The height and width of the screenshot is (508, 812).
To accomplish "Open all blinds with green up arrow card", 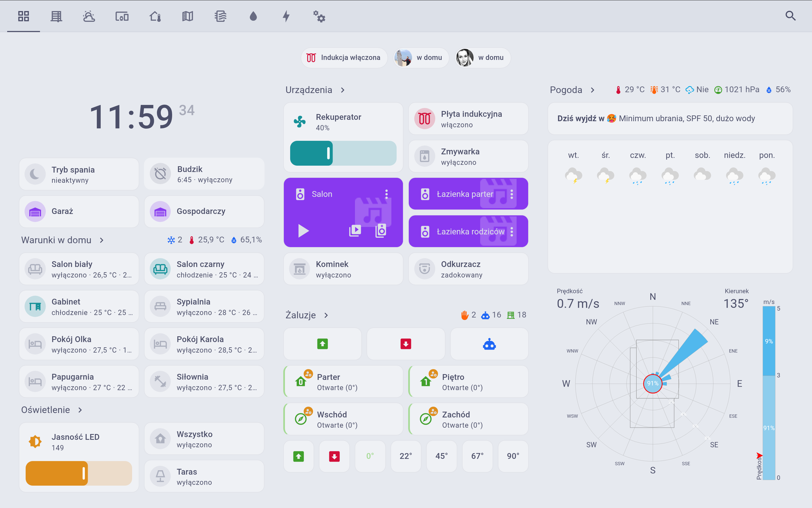I will pos(322,344).
